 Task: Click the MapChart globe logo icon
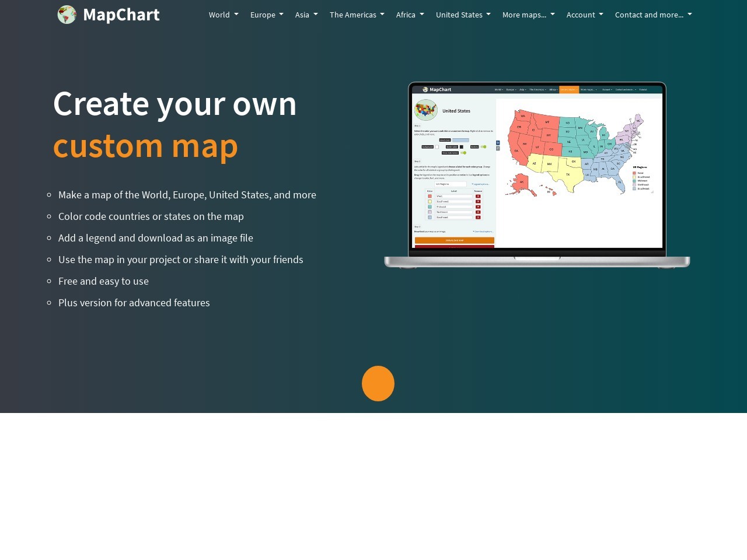point(67,15)
